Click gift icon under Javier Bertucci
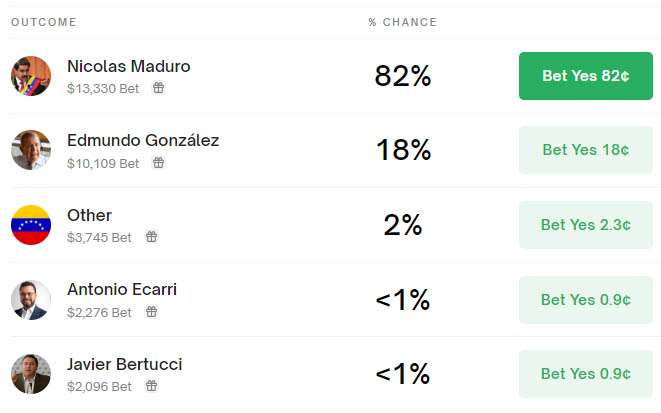661x413 pixels. click(x=151, y=386)
